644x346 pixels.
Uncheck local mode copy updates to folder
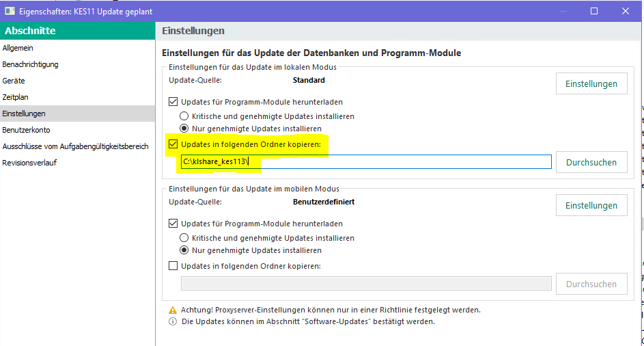click(x=173, y=144)
